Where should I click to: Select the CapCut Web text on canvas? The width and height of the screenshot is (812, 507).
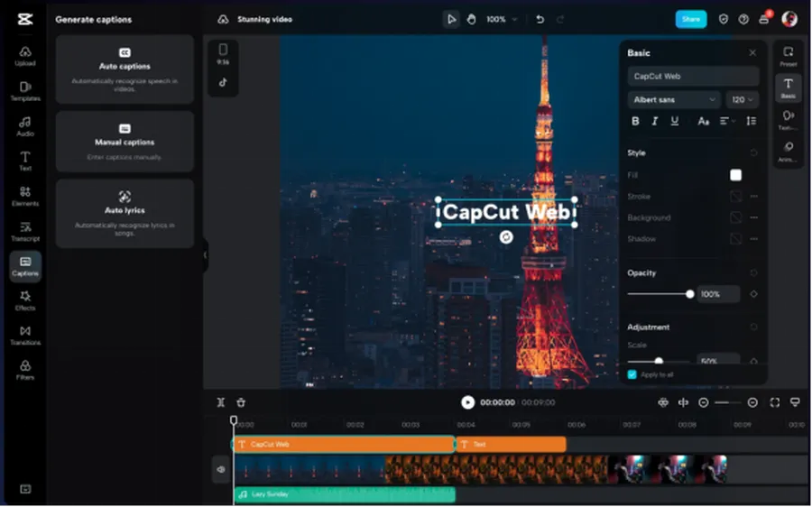pyautogui.click(x=506, y=212)
